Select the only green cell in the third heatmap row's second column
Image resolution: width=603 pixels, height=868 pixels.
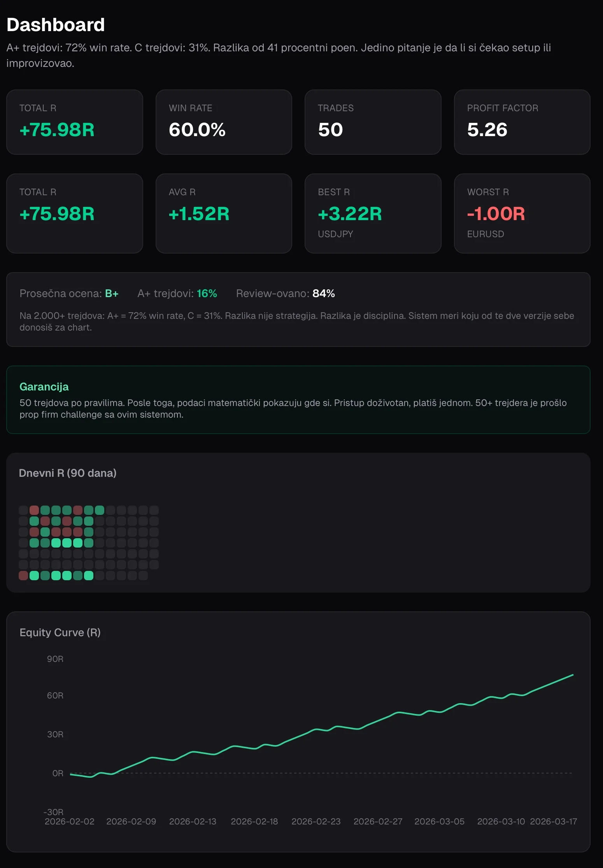(x=45, y=532)
